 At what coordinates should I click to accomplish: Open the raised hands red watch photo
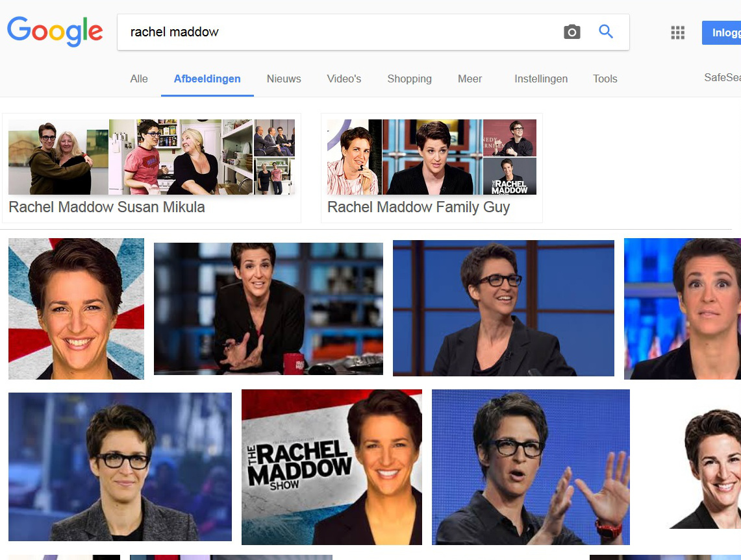(531, 467)
